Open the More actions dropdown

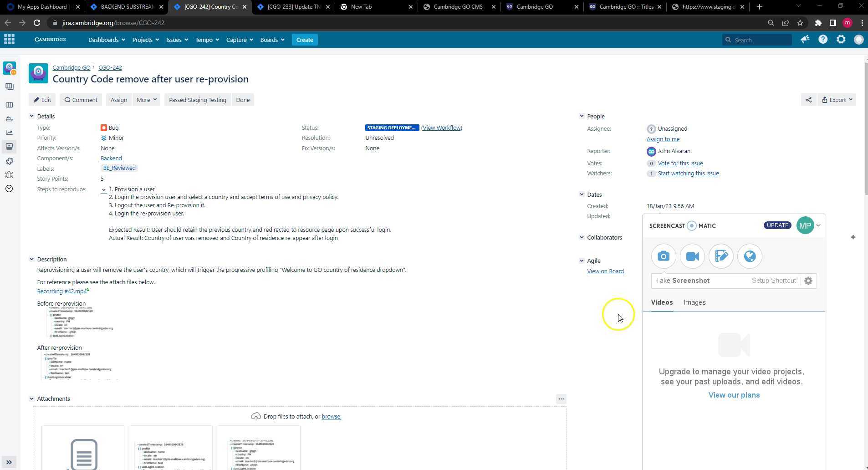(x=146, y=100)
